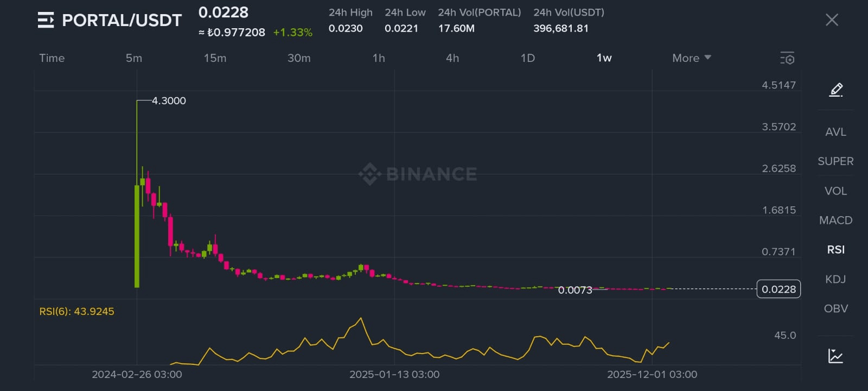This screenshot has width=868, height=391.
Task: Select the 4h interval
Action: tap(452, 58)
